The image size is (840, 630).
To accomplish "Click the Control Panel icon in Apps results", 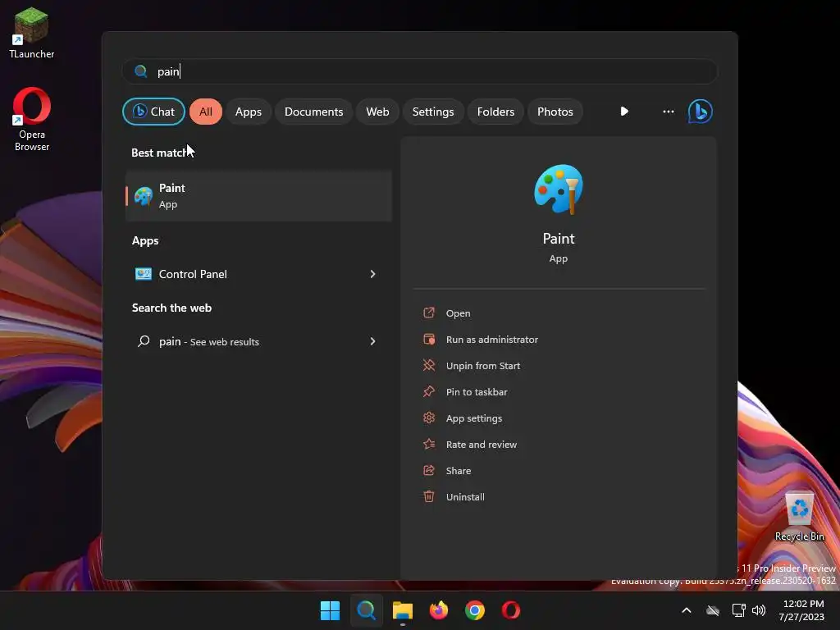I will [x=143, y=274].
